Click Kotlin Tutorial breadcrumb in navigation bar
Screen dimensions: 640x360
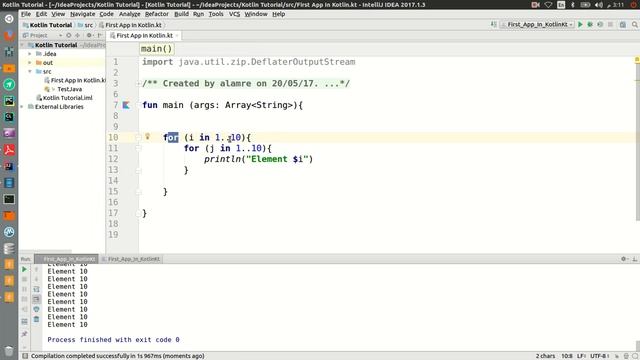point(47,25)
